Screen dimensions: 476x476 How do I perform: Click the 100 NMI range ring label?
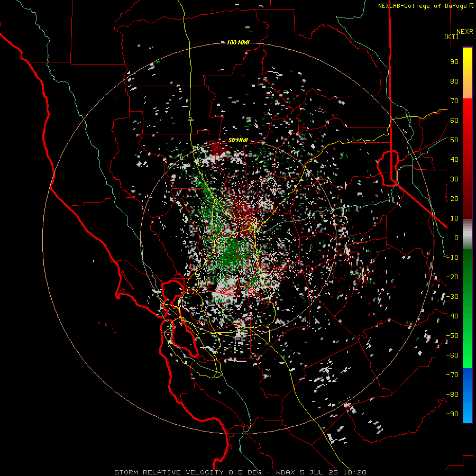point(238,42)
